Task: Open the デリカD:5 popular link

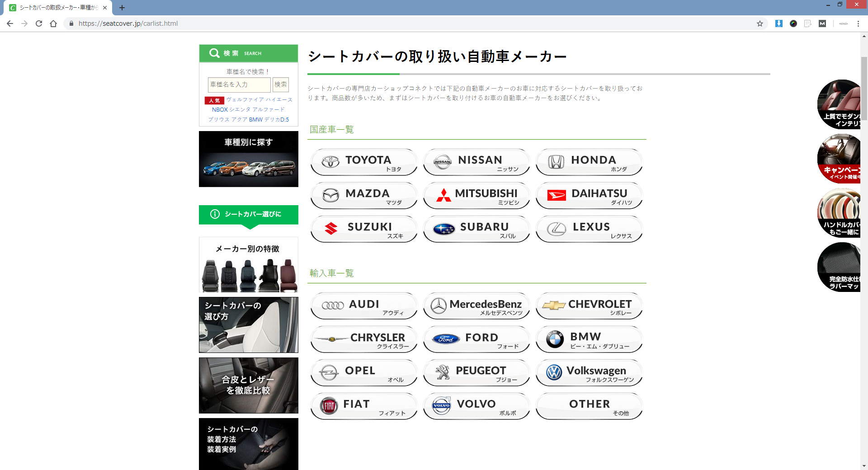Action: pos(277,119)
